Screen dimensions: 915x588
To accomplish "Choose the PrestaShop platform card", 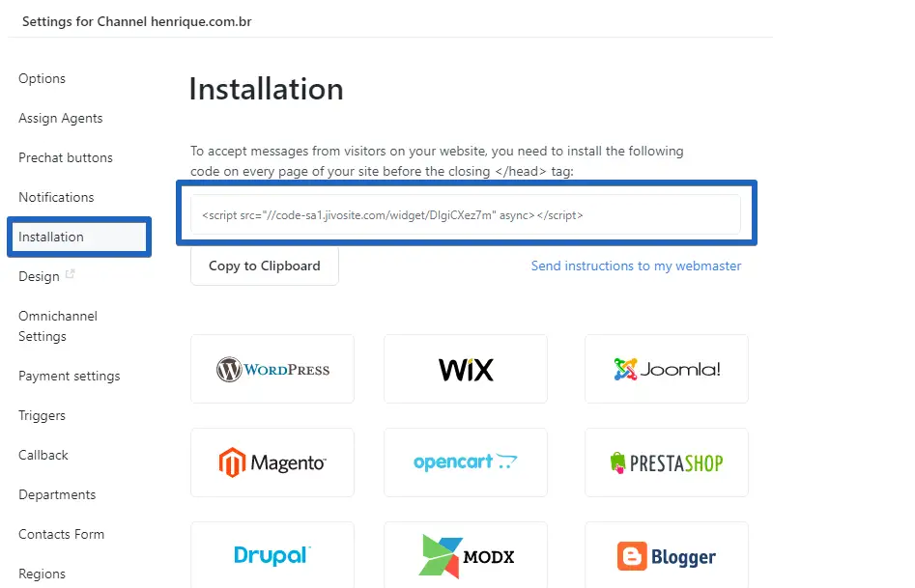I will click(667, 462).
